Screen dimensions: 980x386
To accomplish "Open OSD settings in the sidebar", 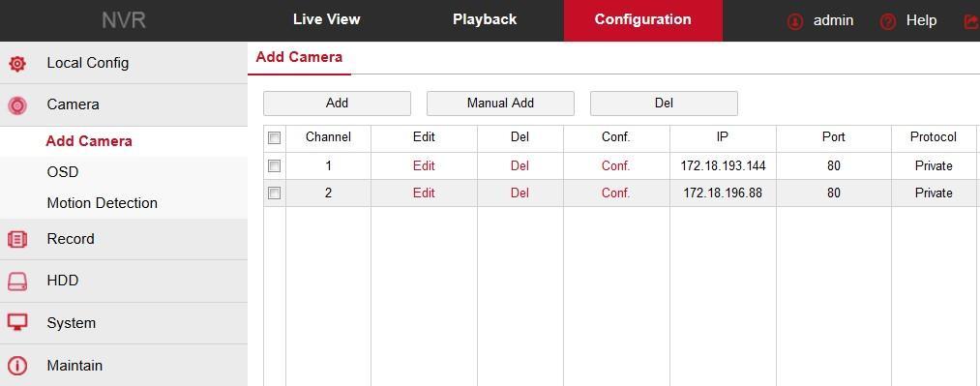I will 63,172.
